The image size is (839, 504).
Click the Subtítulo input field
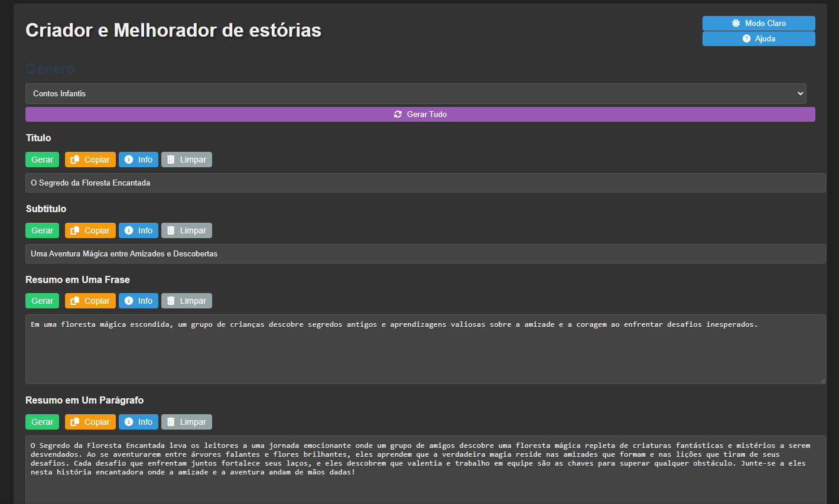click(425, 253)
